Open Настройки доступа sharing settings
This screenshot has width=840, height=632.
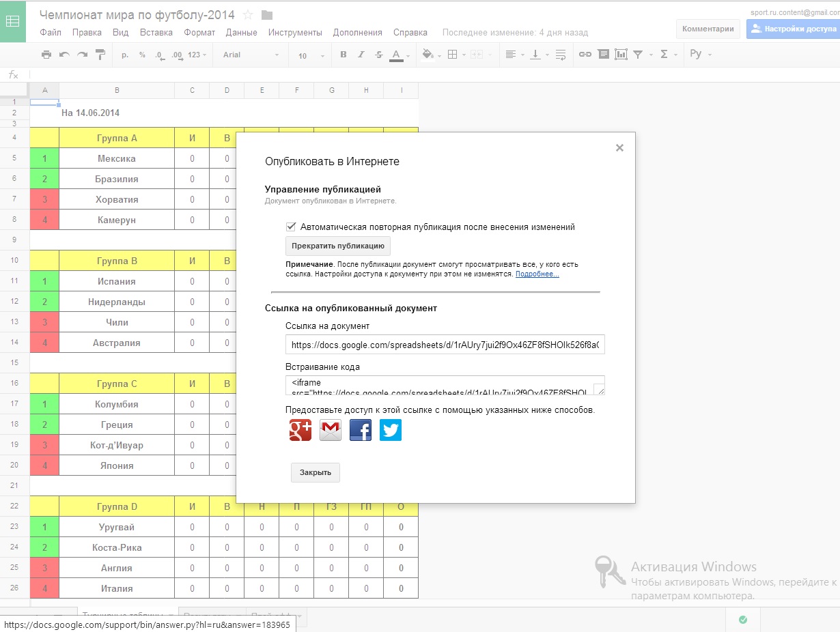pos(793,29)
